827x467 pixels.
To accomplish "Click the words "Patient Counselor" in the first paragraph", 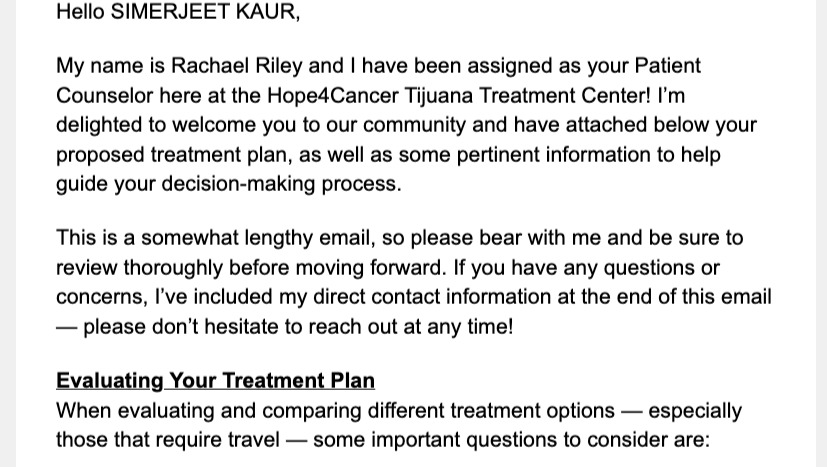I will tap(379, 80).
